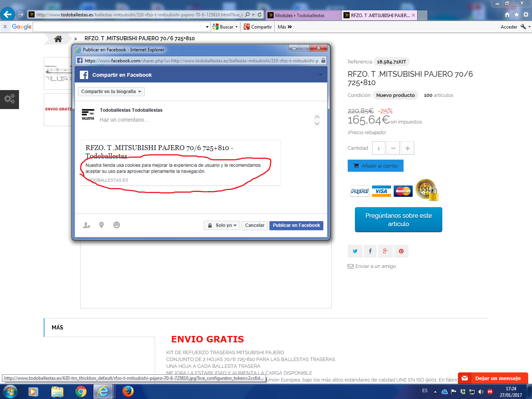This screenshot has height=399, width=532.
Task: Click 'Buscar' in the Google toolbar
Action: pos(223,27)
